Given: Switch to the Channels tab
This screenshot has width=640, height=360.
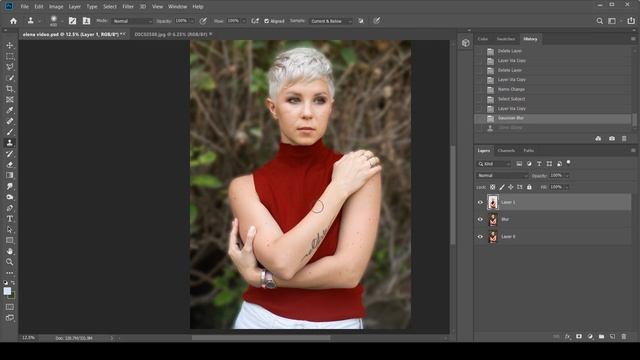Looking at the screenshot, I should tap(506, 151).
